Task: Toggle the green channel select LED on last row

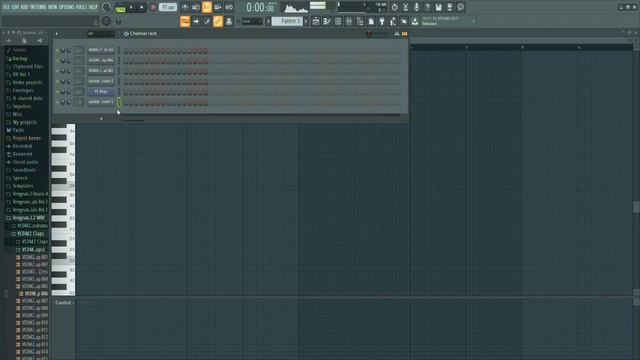Action: tap(119, 102)
